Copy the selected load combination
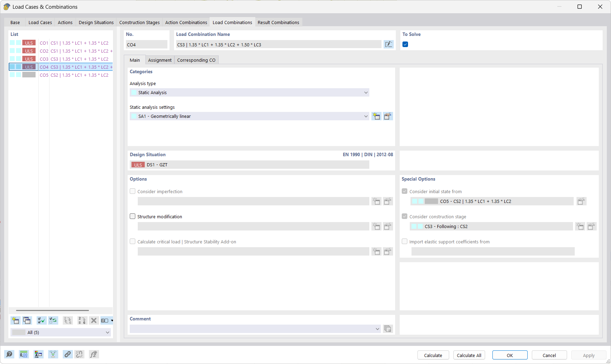 27,320
